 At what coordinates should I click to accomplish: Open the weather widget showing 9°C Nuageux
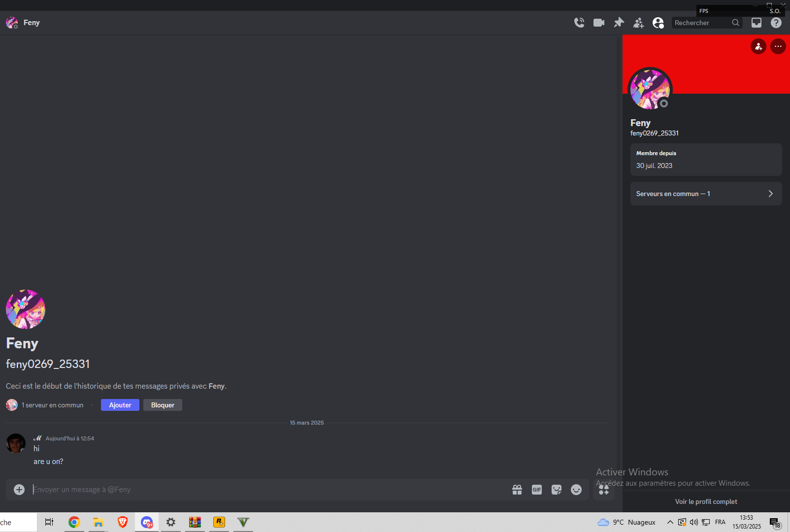point(626,522)
